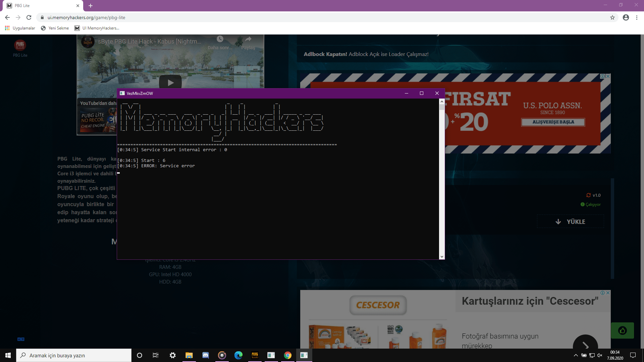Click the v1.0 version refresh icon
This screenshot has width=644, height=362.
(588, 195)
